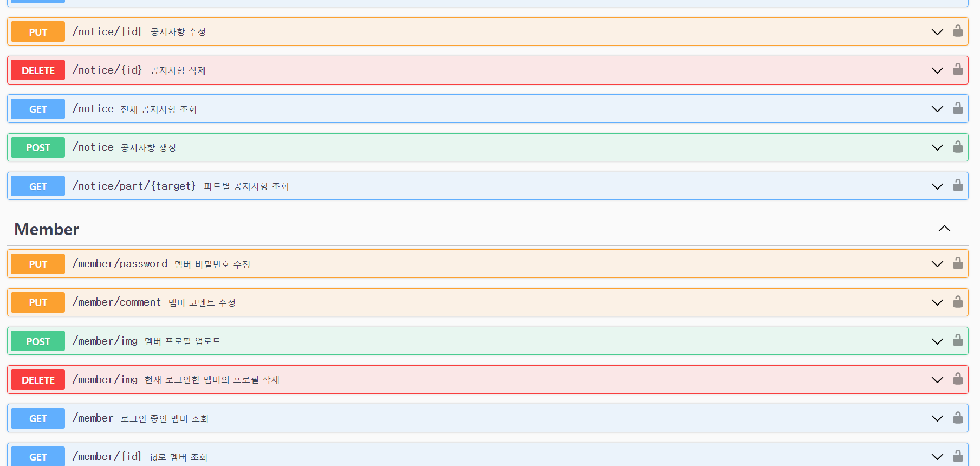The image size is (980, 466).
Task: Click path /member/password
Action: coord(120,263)
